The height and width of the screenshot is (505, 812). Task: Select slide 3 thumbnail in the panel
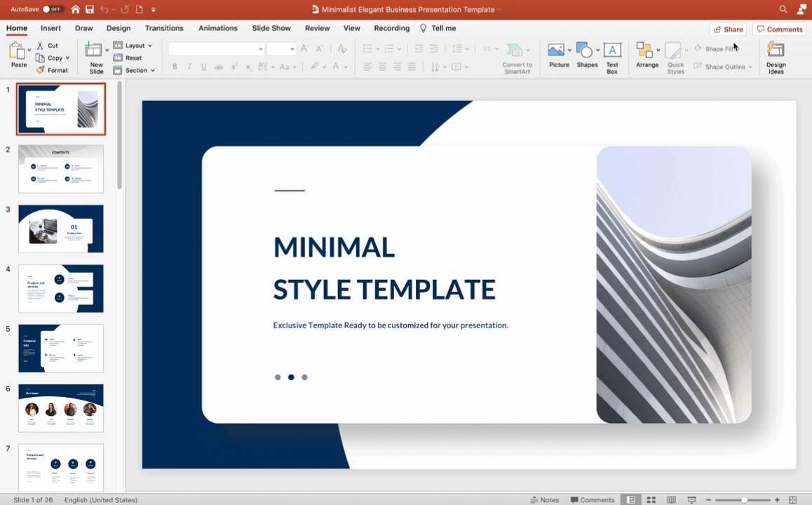60,228
